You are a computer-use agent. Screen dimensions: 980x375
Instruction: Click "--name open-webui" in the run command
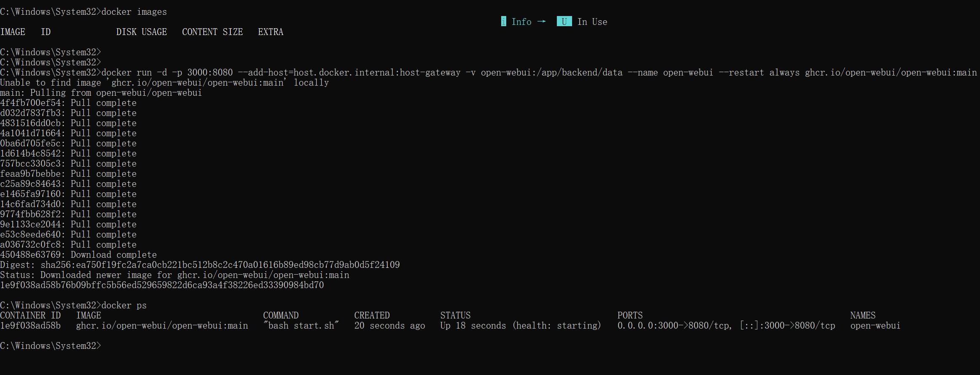[x=671, y=73]
